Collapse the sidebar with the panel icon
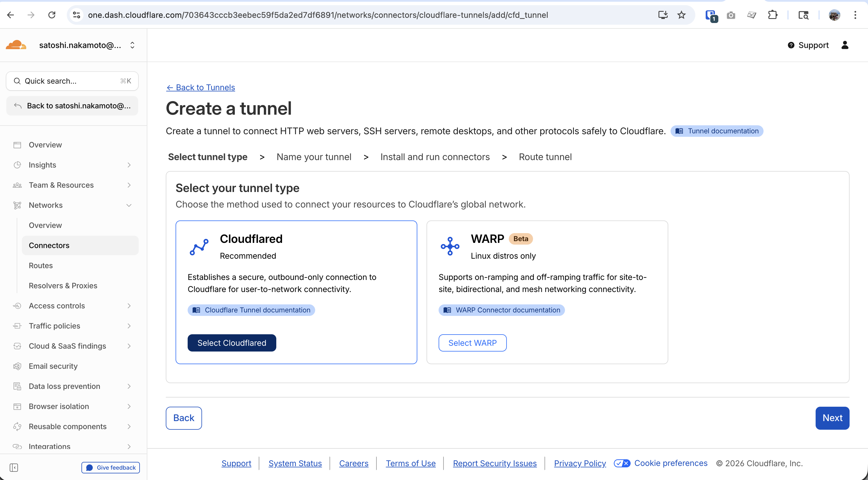868x480 pixels. [x=14, y=467]
